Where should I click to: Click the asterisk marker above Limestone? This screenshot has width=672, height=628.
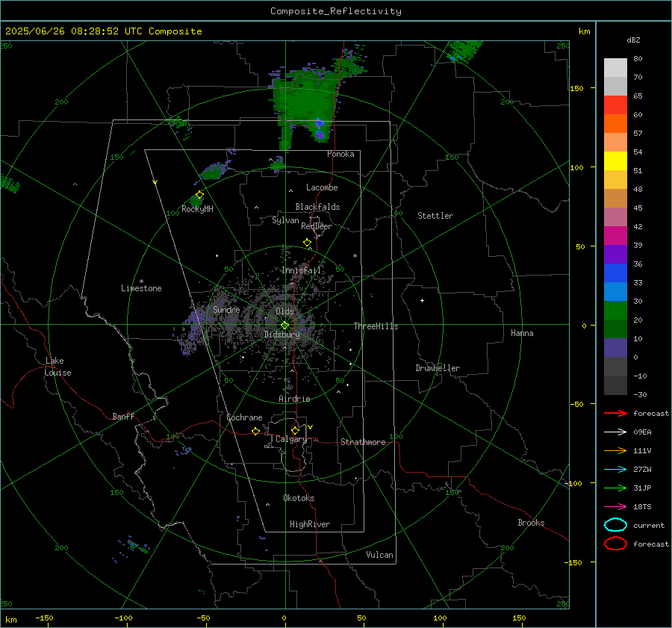[141, 282]
